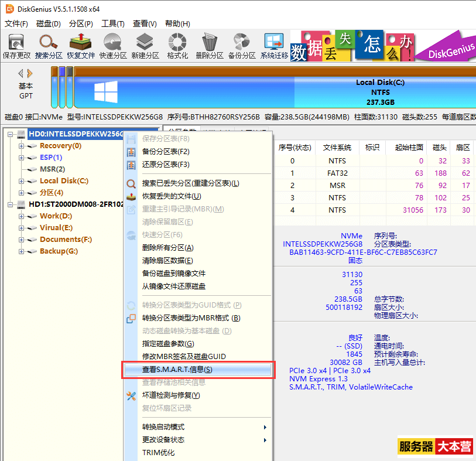The width and height of the screenshot is (476, 461).
Task: Expand the Work(D:) partition node
Action: (22, 216)
